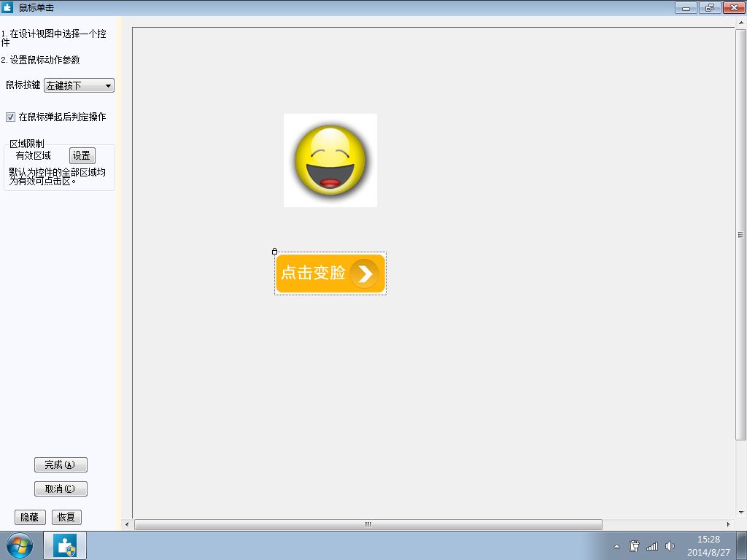Open the 鼠标按键 dropdown showing 左键按下
The width and height of the screenshot is (747, 560).
pos(79,85)
